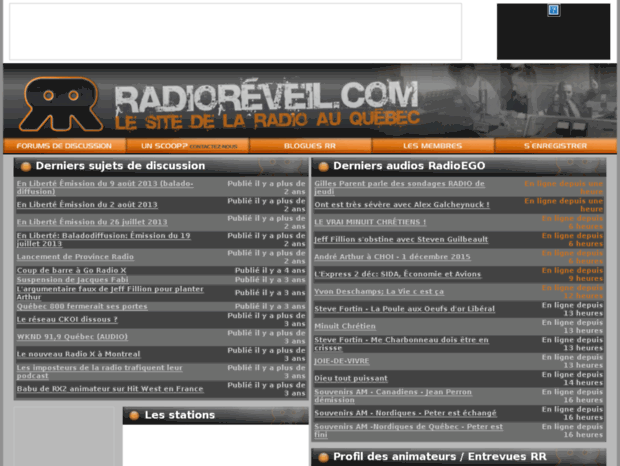
Task: Open En Liberté Émission du 26 juillet 2013
Action: click(x=92, y=222)
